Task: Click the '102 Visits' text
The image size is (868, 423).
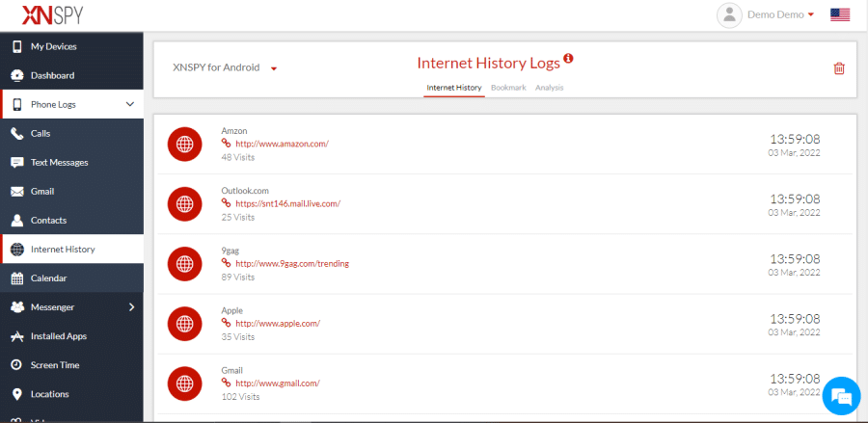Action: [x=240, y=396]
